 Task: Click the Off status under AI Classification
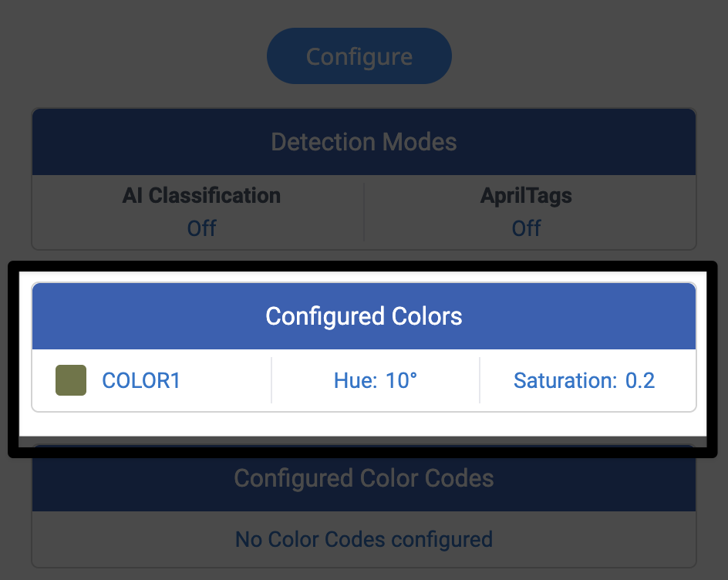(201, 228)
